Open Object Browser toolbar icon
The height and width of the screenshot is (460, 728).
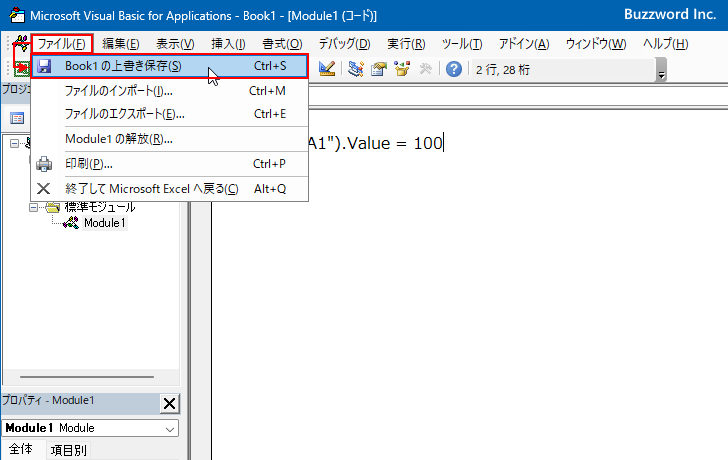coord(402,69)
